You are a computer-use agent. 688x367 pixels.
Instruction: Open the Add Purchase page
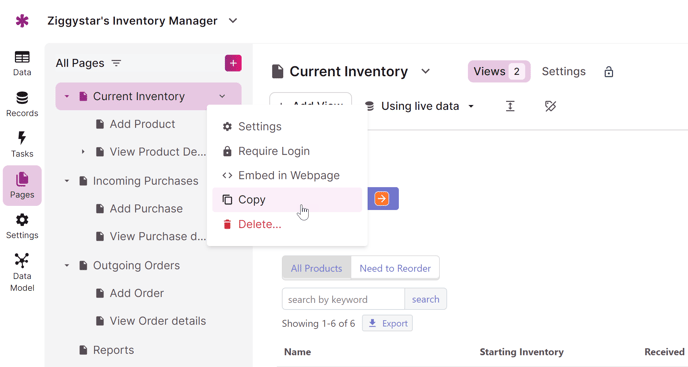tap(146, 209)
